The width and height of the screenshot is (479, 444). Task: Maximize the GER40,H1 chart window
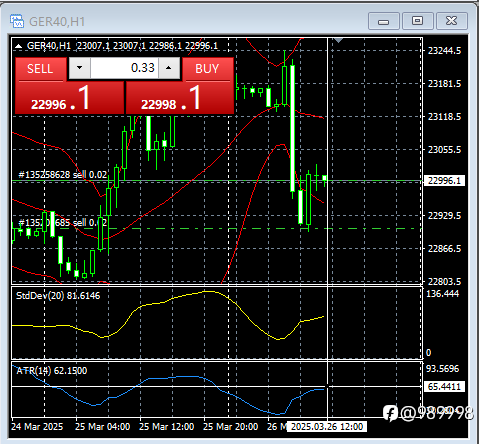(418, 21)
